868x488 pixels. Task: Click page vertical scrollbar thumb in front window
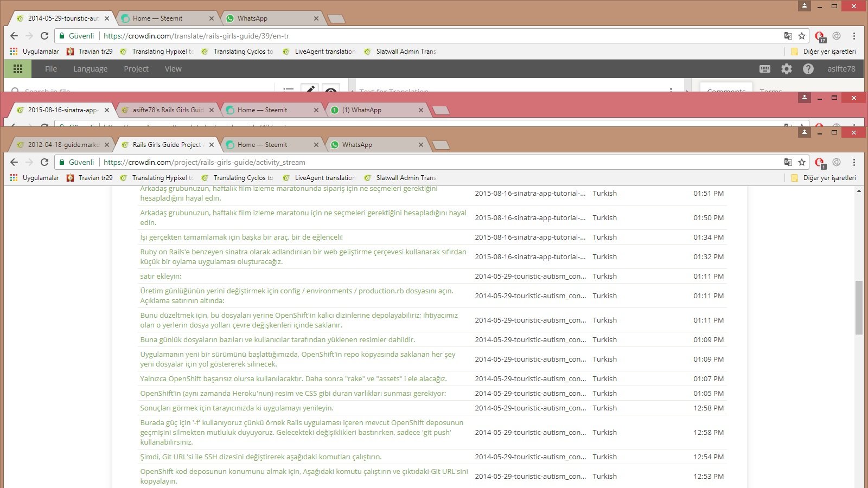[859, 307]
